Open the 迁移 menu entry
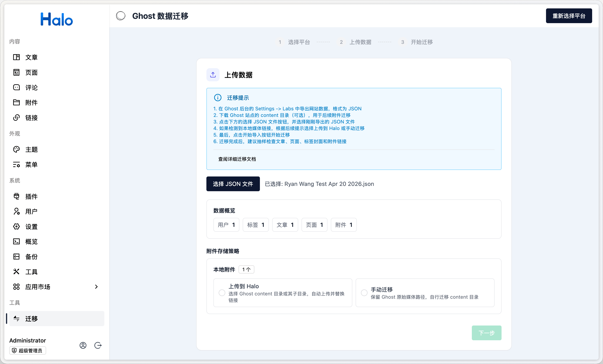The image size is (603, 364). (x=31, y=319)
